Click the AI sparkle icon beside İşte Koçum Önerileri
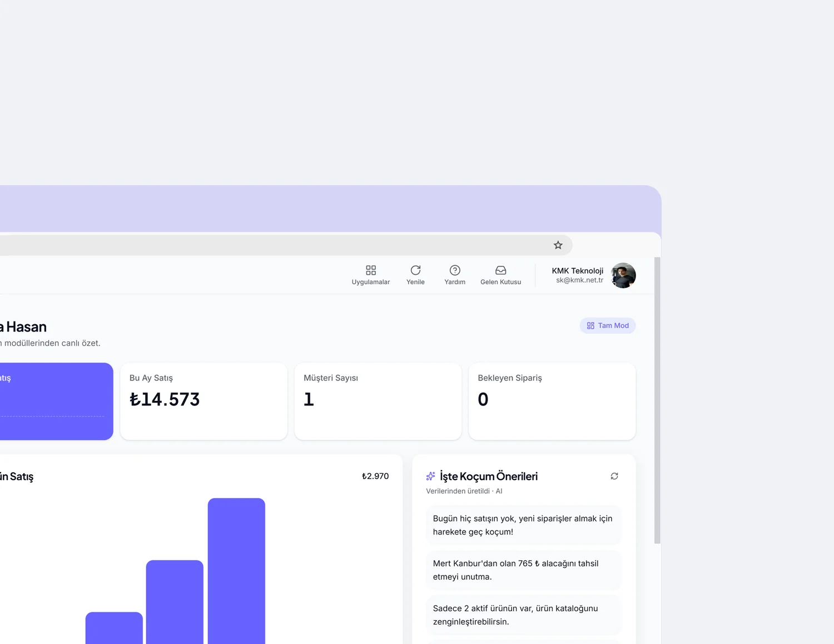The image size is (834, 644). click(431, 476)
